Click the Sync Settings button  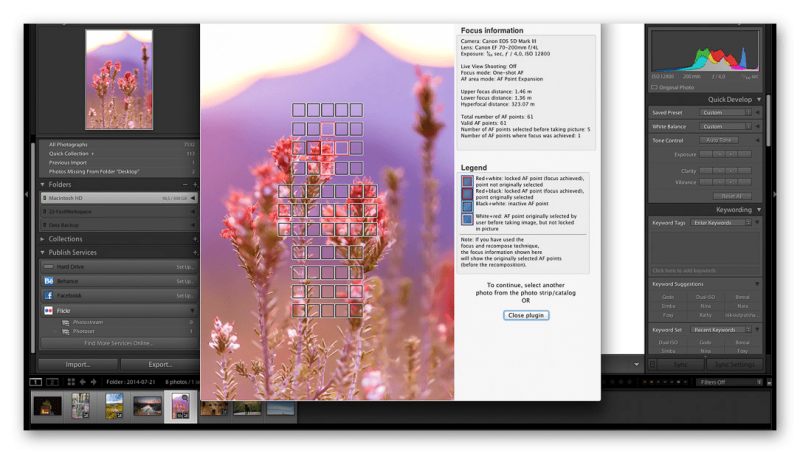pyautogui.click(x=734, y=364)
